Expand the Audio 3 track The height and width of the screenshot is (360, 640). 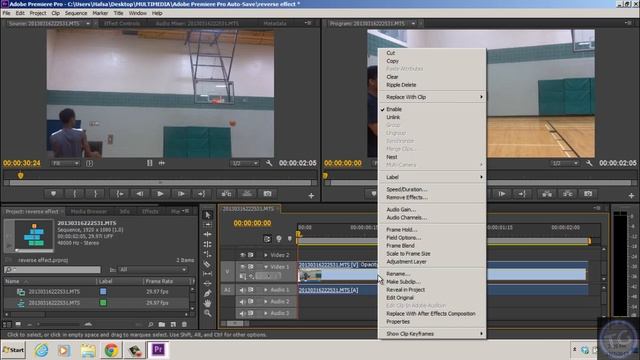(x=266, y=313)
